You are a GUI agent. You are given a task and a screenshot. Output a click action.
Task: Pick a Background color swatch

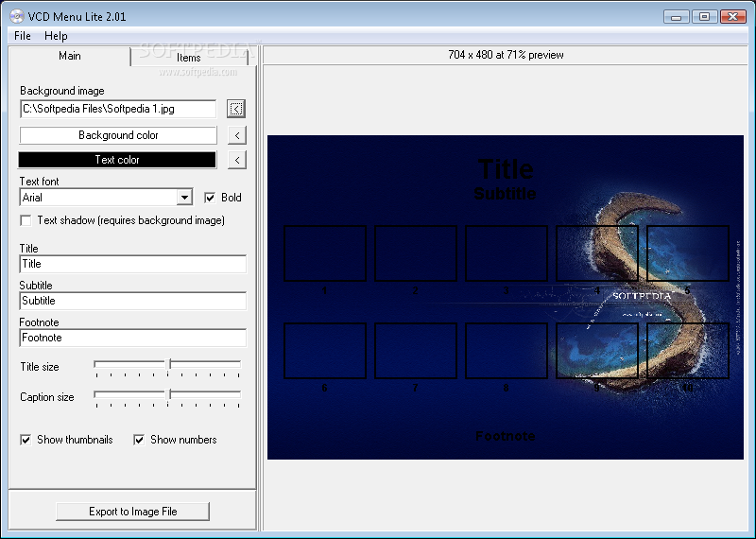[x=118, y=135]
